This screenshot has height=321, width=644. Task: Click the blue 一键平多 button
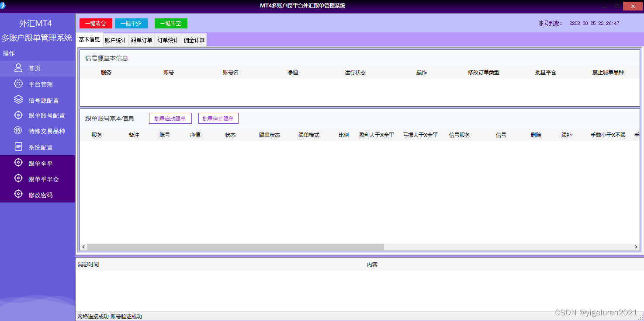pyautogui.click(x=131, y=24)
